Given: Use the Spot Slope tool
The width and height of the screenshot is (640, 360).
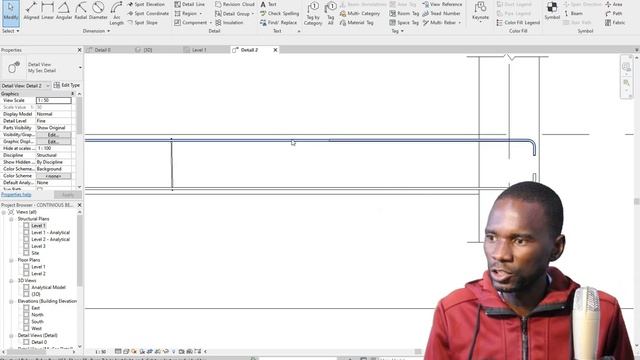Looking at the screenshot, I should 142,22.
